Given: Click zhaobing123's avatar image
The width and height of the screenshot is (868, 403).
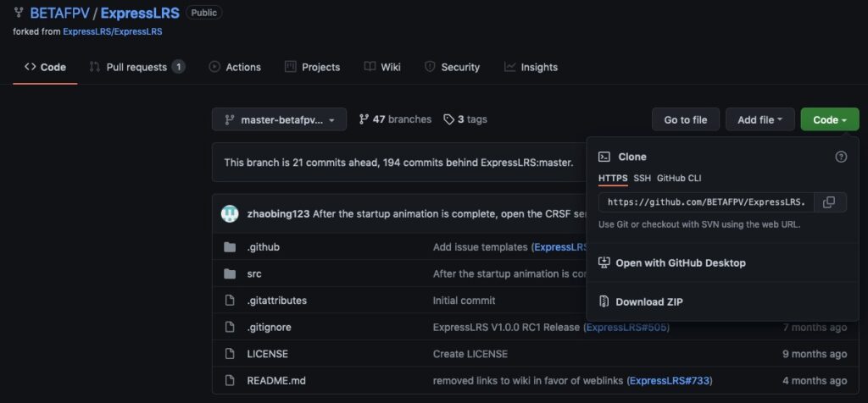Looking at the screenshot, I should click(x=230, y=214).
